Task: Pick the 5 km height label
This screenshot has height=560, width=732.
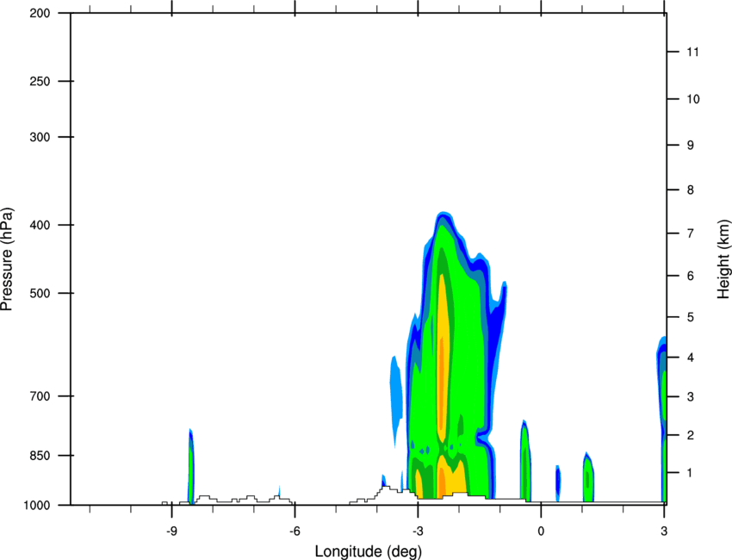Action: click(x=691, y=317)
